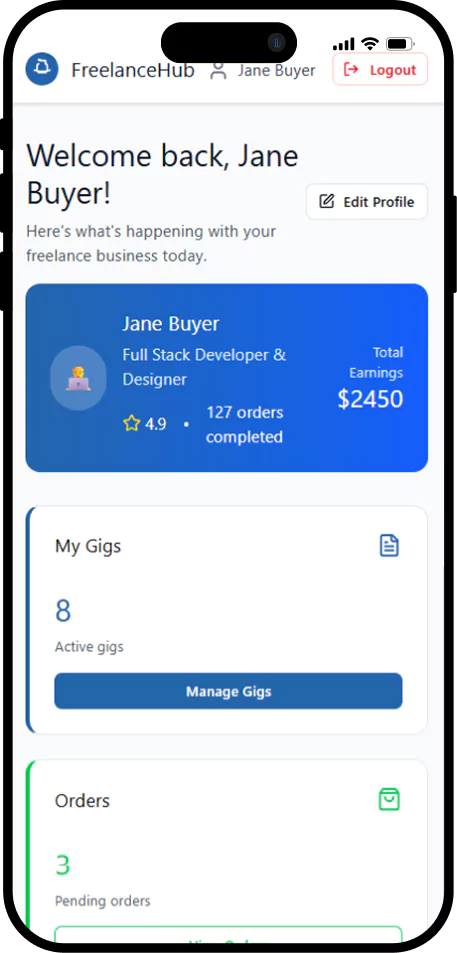
Task: Click the 4.9 rating value
Action: tap(156, 424)
